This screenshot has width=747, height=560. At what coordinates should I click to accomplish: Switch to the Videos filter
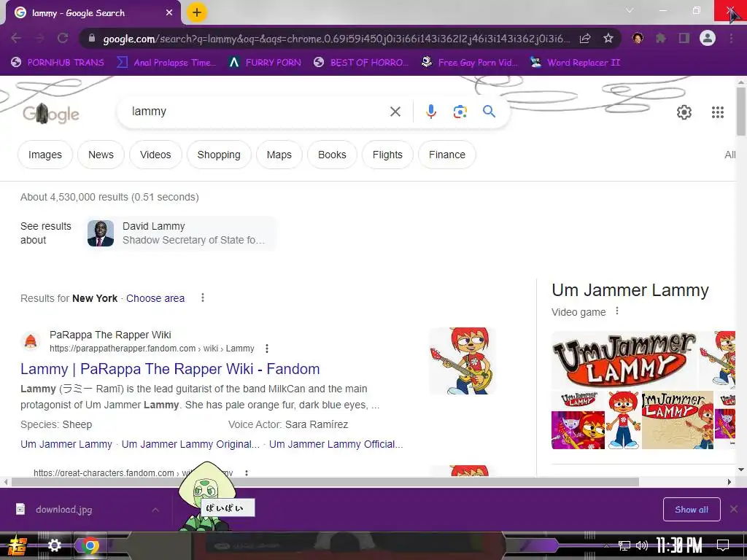155,155
